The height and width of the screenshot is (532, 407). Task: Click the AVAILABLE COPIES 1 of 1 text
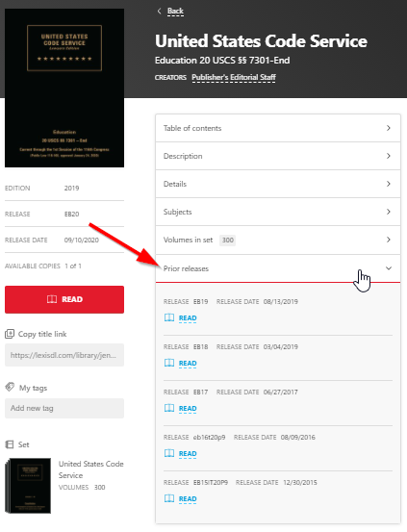(x=43, y=266)
